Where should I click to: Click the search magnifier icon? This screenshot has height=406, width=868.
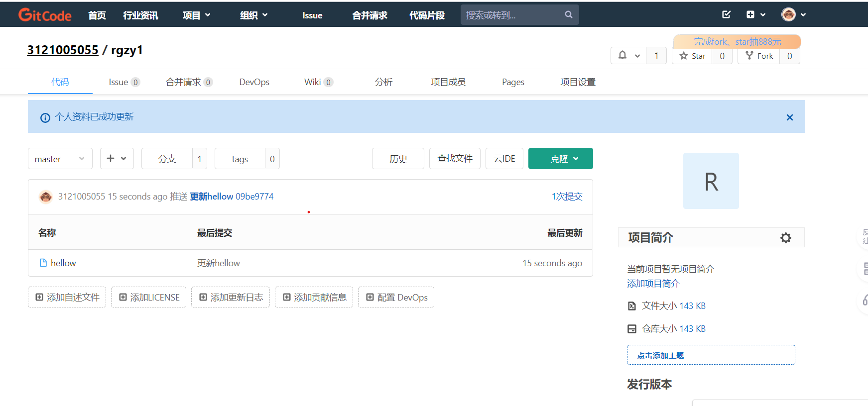tap(568, 15)
